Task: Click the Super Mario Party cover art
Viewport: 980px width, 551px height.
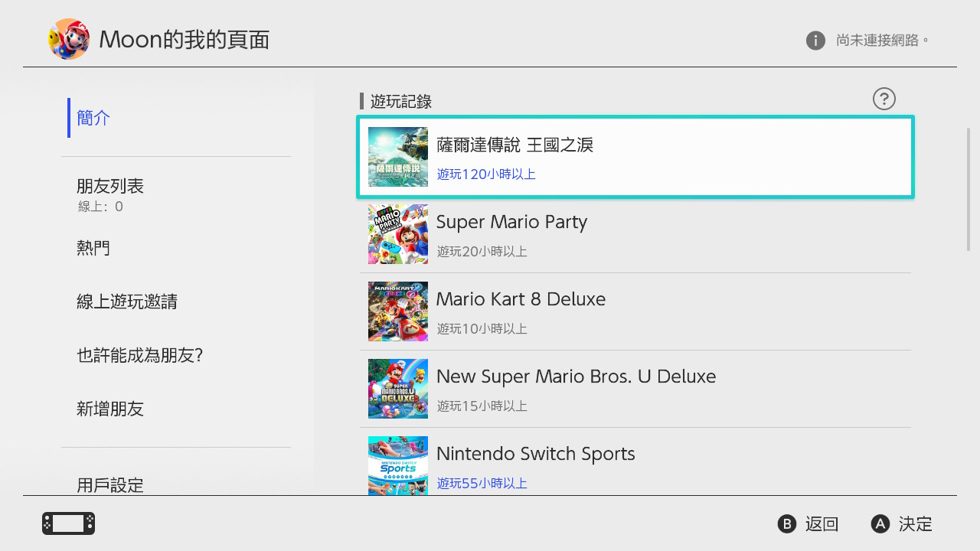Action: coord(398,234)
